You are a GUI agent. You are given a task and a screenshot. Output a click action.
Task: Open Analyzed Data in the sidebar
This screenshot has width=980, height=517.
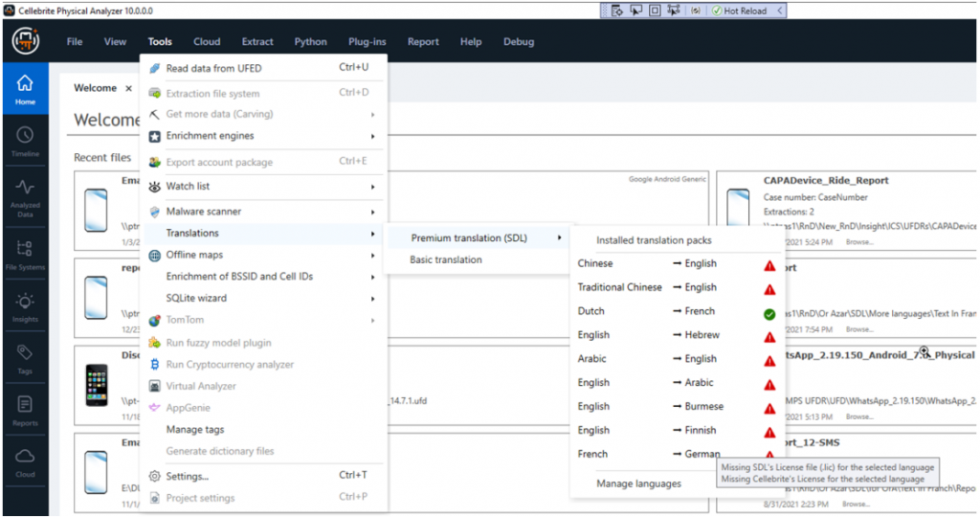(25, 197)
